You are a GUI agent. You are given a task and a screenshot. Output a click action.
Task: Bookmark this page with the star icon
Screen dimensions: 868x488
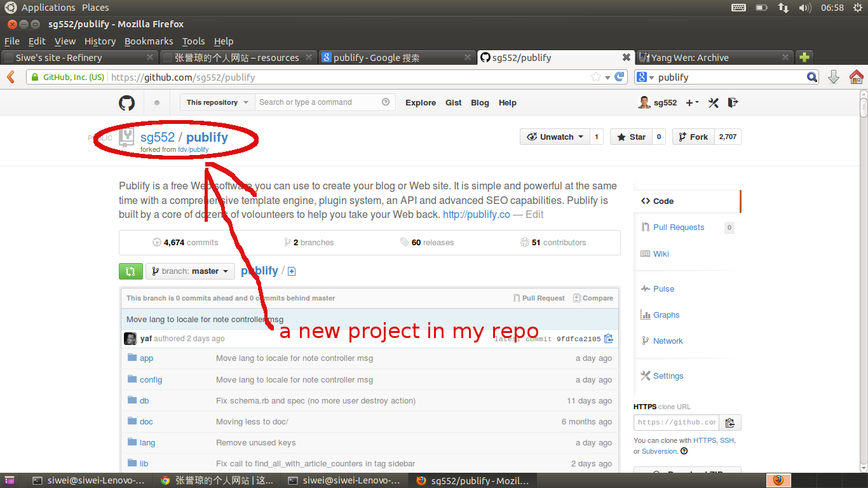pyautogui.click(x=596, y=78)
